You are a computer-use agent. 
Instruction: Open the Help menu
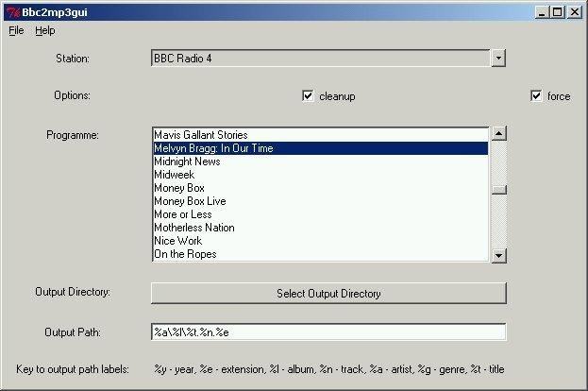[45, 30]
